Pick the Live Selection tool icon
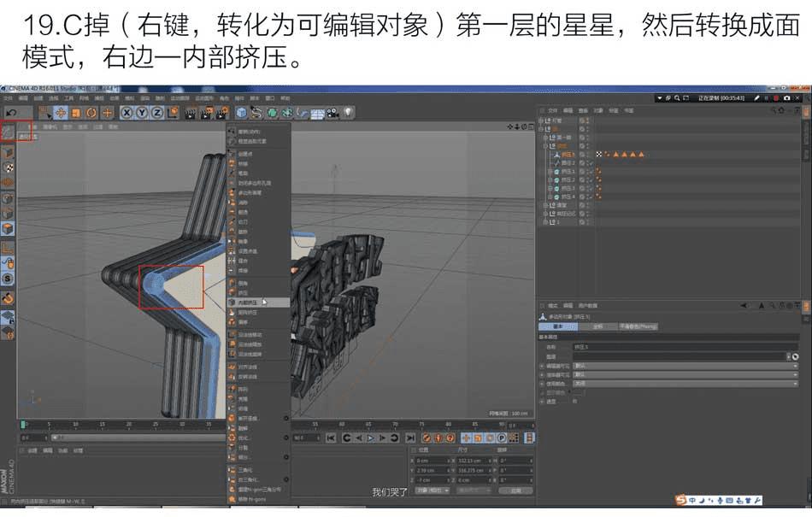This screenshot has height=517, width=812. [45, 112]
